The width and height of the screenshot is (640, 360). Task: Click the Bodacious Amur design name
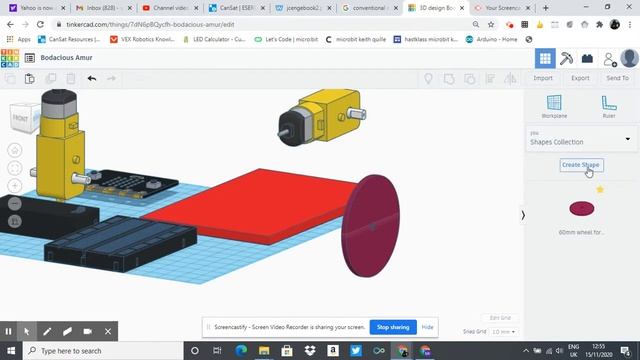click(x=66, y=58)
